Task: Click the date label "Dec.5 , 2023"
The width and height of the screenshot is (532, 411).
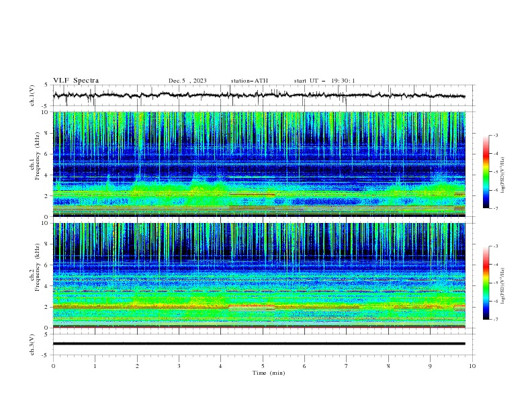Action: click(187, 81)
